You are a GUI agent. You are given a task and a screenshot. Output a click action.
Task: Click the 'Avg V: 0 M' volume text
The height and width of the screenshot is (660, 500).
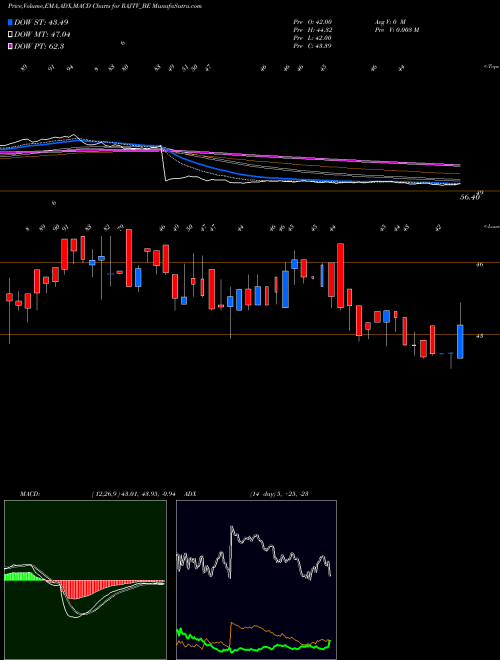tap(389, 22)
